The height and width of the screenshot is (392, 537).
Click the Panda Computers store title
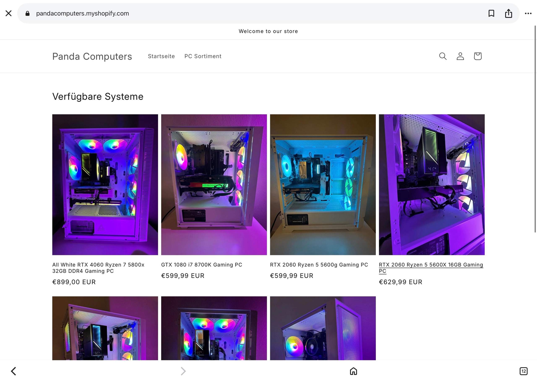pos(92,56)
